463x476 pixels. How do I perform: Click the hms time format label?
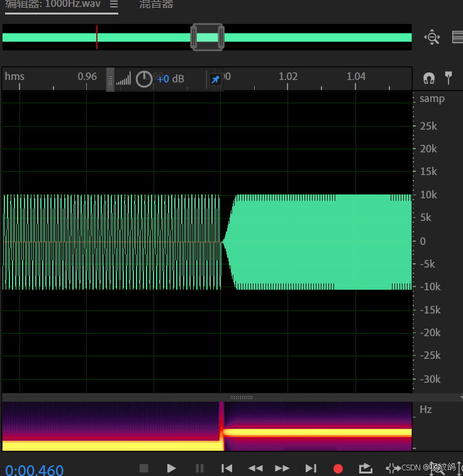point(14,77)
